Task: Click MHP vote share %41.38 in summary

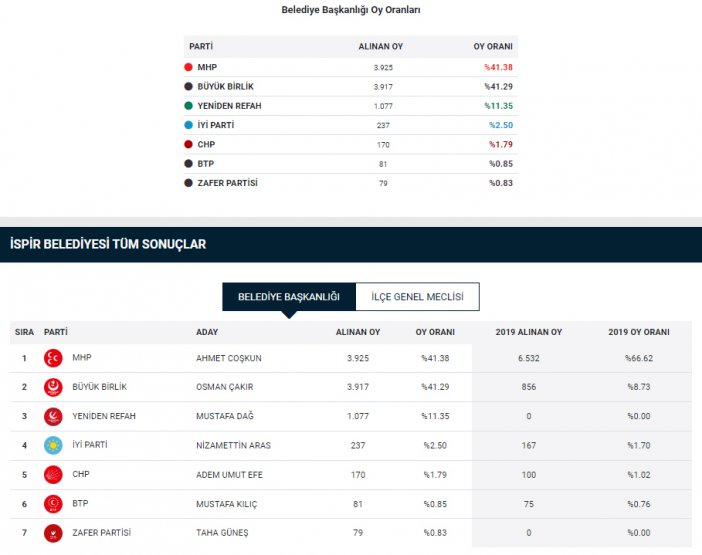Action: pos(498,67)
